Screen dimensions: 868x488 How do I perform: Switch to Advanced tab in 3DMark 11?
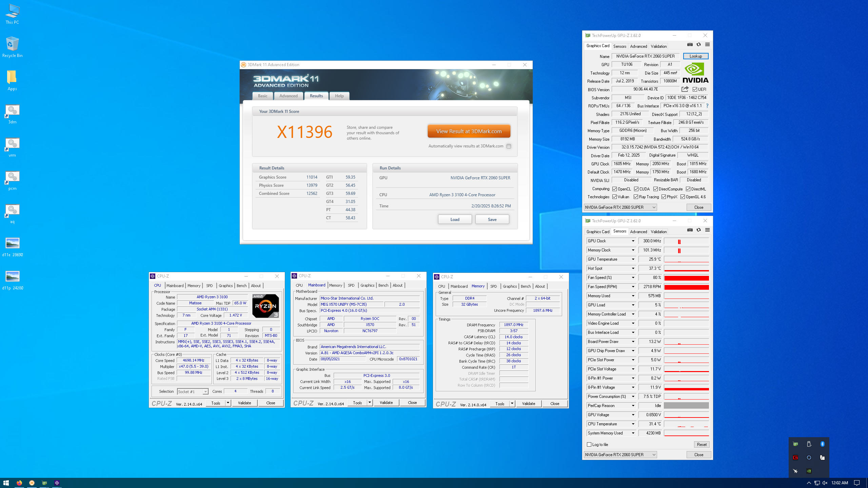point(289,96)
